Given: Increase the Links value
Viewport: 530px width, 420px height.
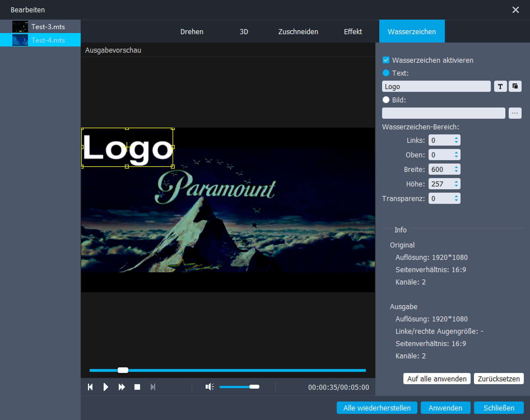Looking at the screenshot, I should [456, 138].
